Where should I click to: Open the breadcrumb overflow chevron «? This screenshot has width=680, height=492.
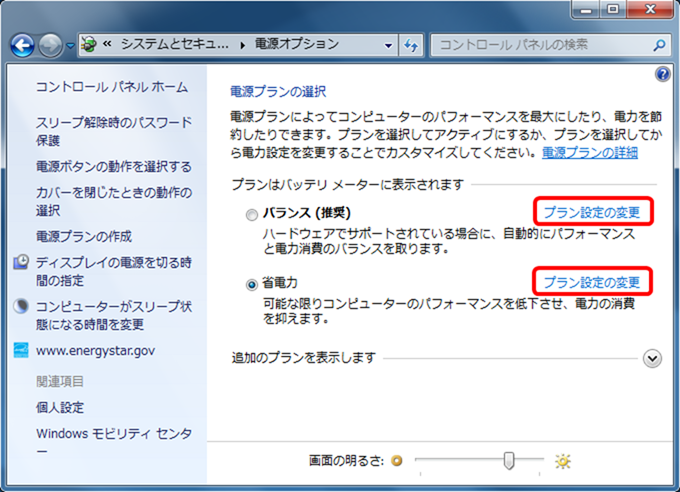click(107, 44)
